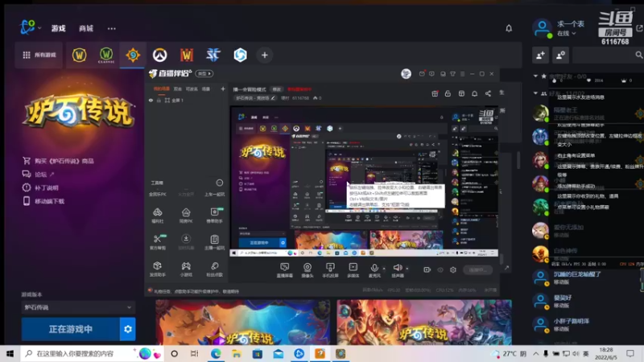Click the 修改 edit title button
Screen dimensions: 644x362
276,89
